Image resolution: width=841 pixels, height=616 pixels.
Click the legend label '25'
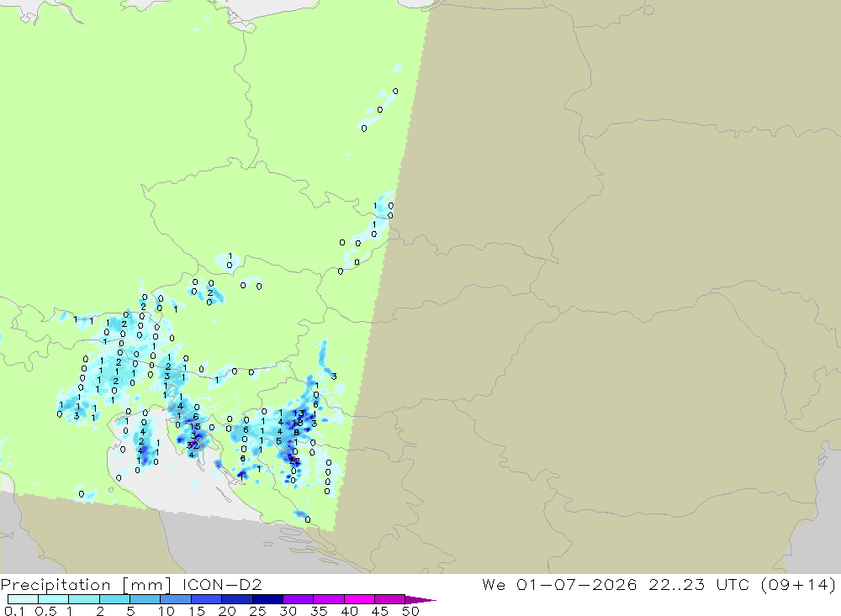[257, 611]
